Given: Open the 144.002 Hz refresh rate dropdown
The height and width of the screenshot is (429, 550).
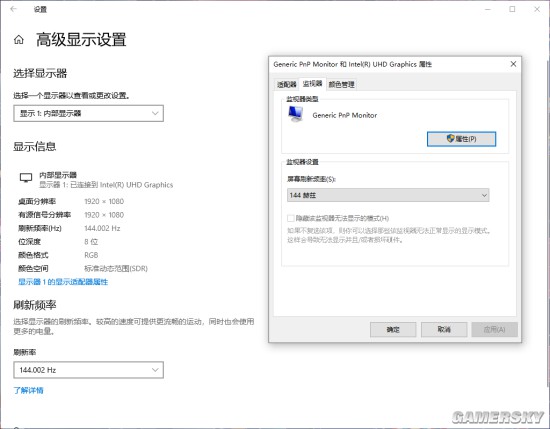Looking at the screenshot, I should click(x=88, y=370).
